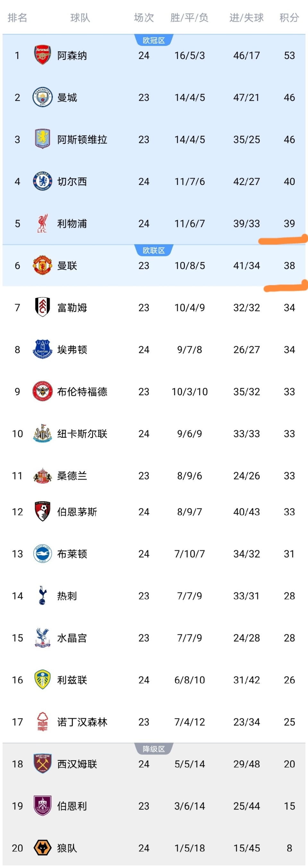Open team name 阿森纳
This screenshot has height=868, width=308.
pos(72,55)
